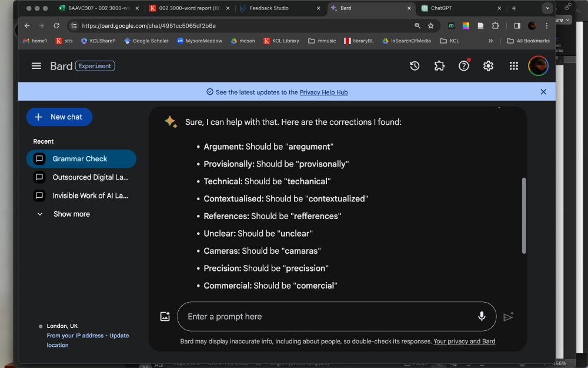Screen dimensions: 588x368
Task: Upload an image with the image icon
Action: click(x=165, y=316)
